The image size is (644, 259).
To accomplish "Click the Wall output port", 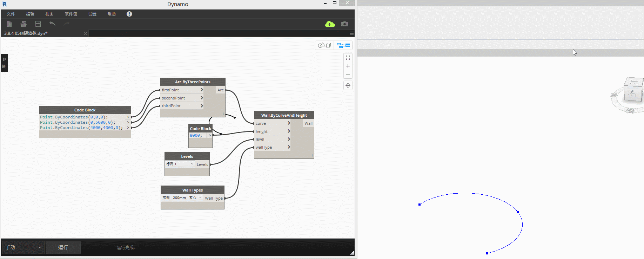I will (x=308, y=123).
